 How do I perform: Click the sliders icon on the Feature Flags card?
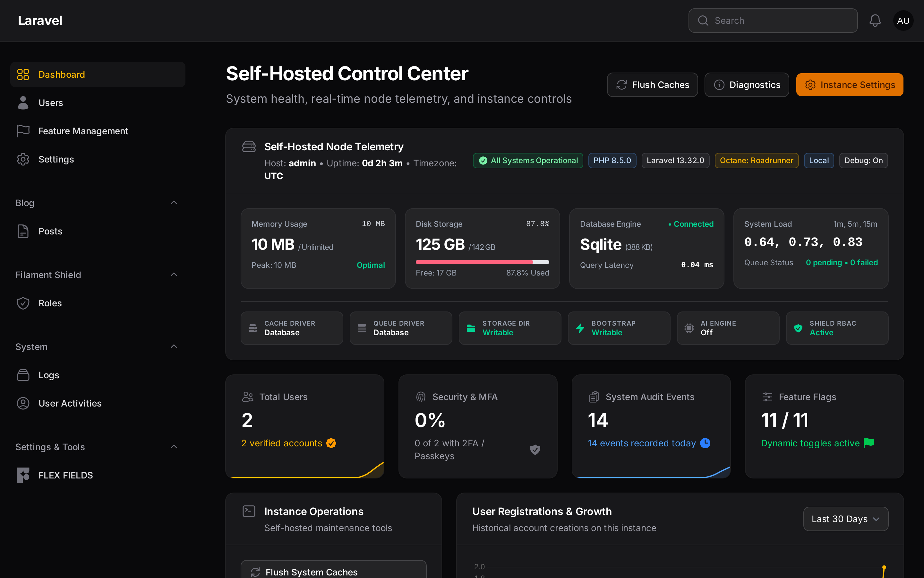[767, 397]
